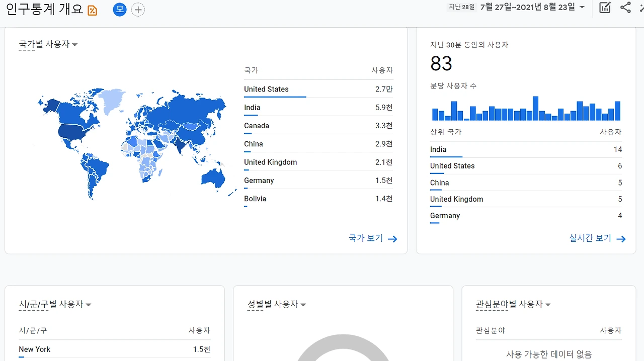644x361 pixels.
Task: Click the 83 realtime users count
Action: (x=441, y=64)
